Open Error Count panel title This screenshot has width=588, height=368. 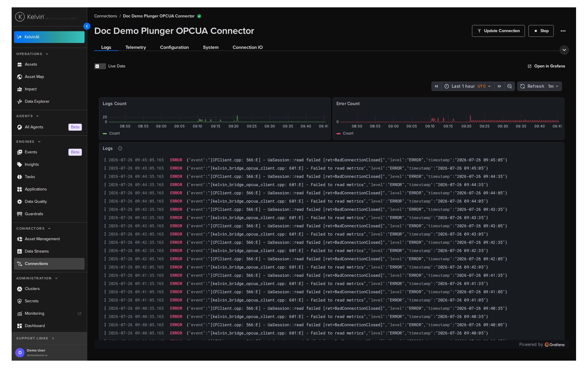348,104
